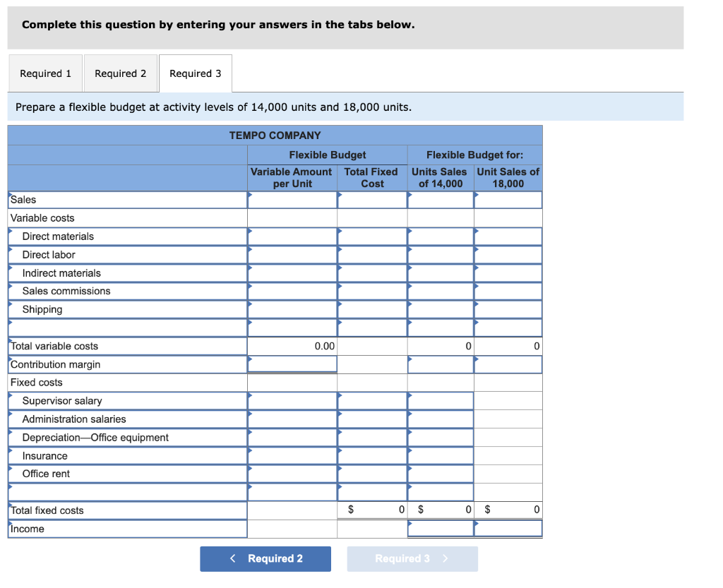Click the Sales commissions variable amount cell

[x=292, y=291]
